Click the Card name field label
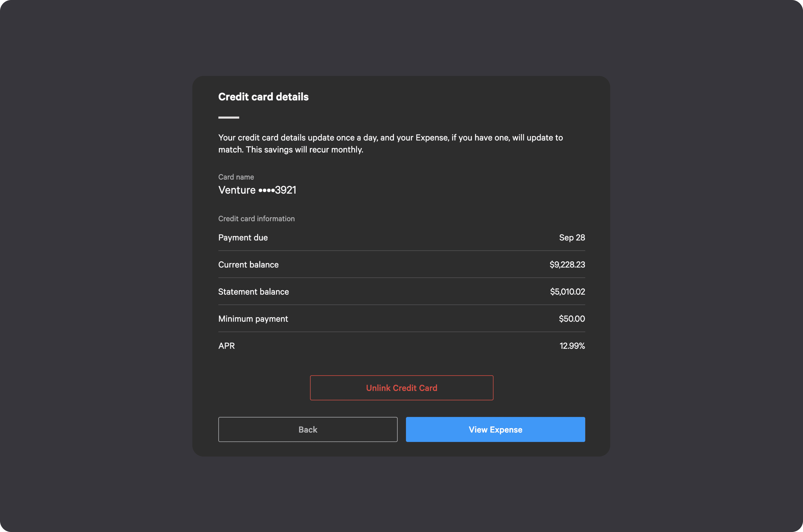 coord(236,177)
